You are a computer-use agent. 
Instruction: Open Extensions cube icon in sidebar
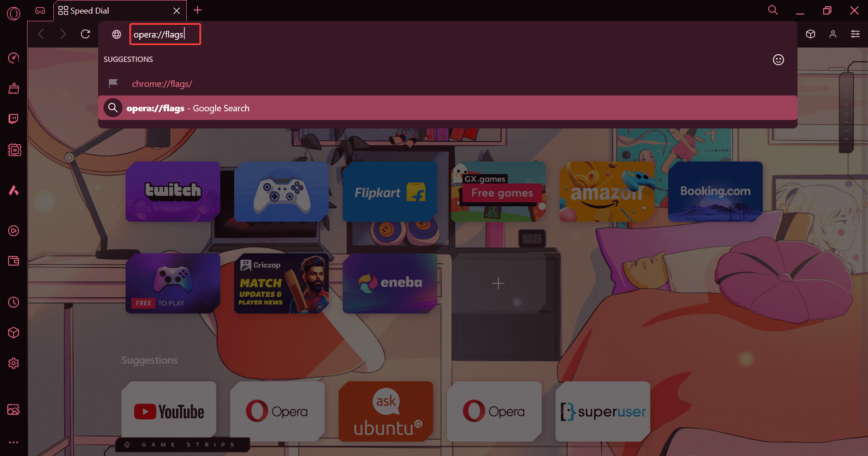[14, 333]
